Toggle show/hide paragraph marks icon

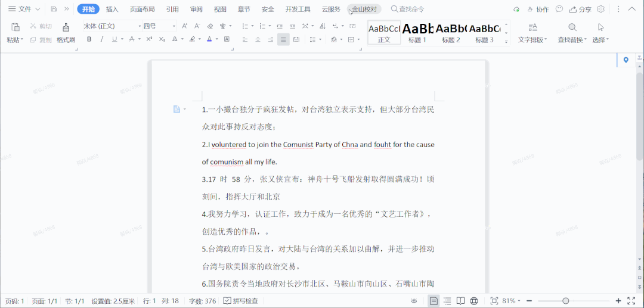pyautogui.click(x=336, y=26)
